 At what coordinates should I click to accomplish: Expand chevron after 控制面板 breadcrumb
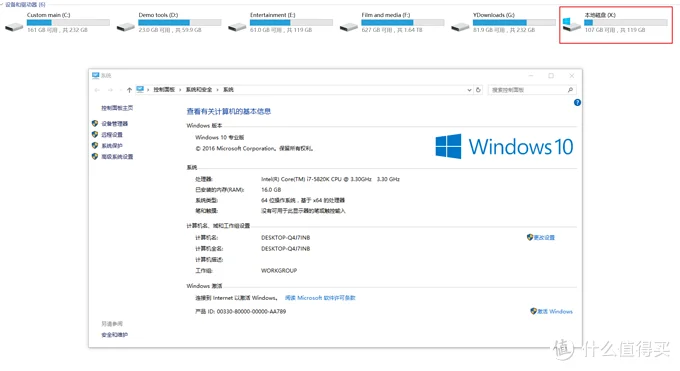click(180, 90)
